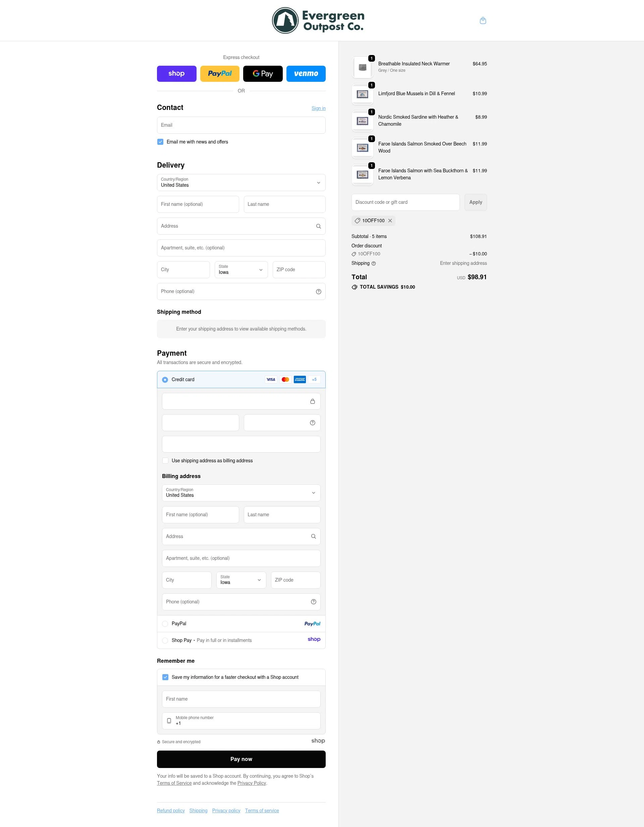Open the delivery Country/Region dropdown
The height and width of the screenshot is (827, 644).
[241, 182]
